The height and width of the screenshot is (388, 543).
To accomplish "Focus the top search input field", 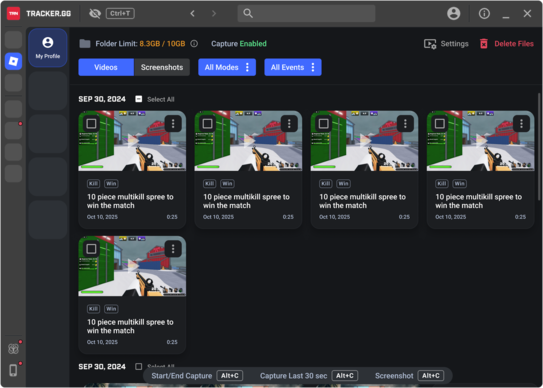I will tap(306, 14).
